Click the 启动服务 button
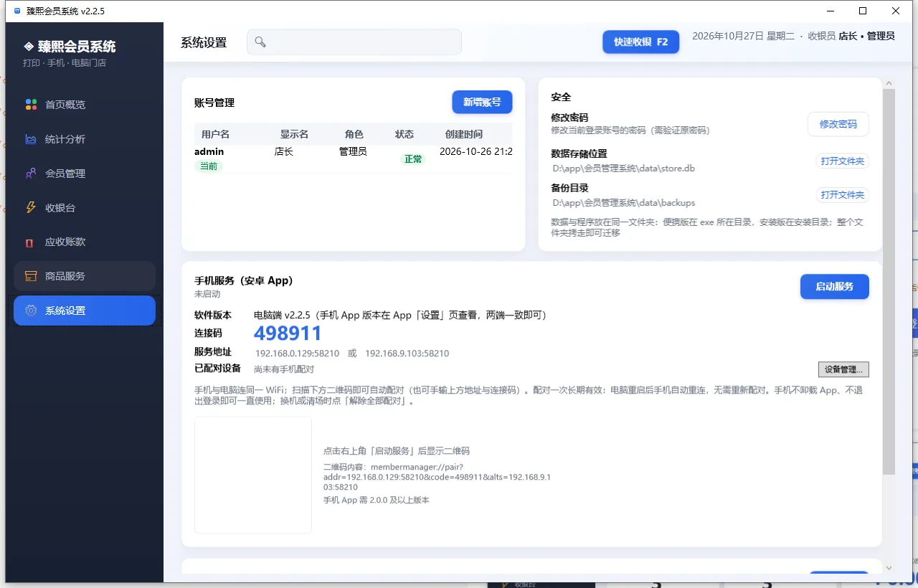This screenshot has width=918, height=588. click(x=835, y=286)
